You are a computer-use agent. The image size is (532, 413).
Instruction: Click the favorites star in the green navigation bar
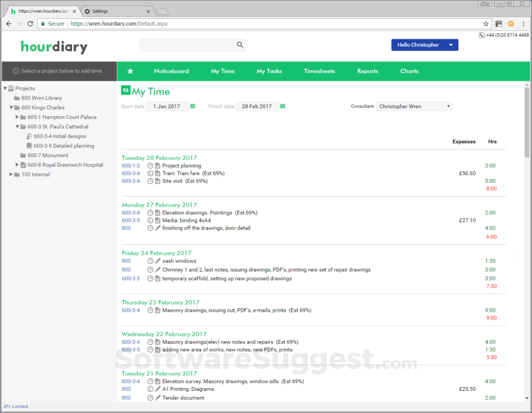130,71
